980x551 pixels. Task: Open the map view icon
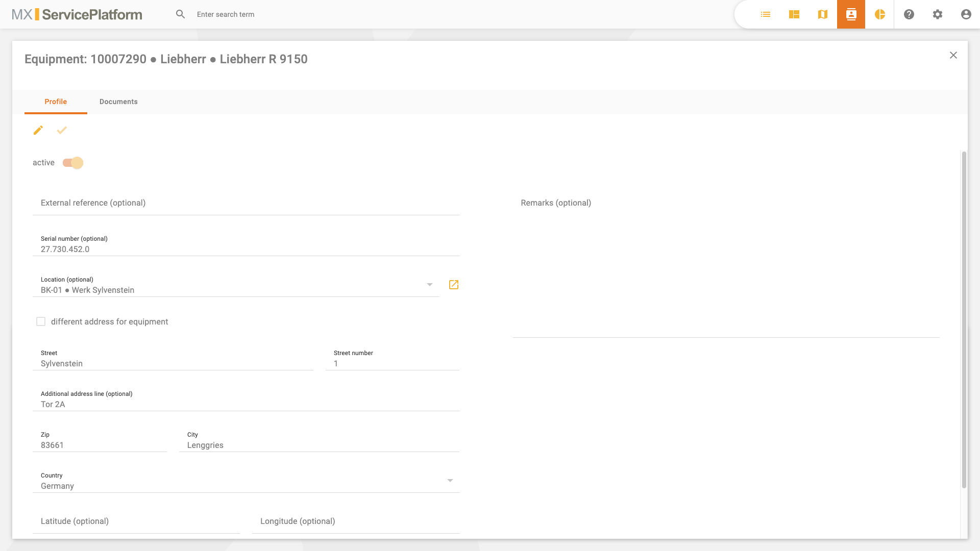coord(823,14)
